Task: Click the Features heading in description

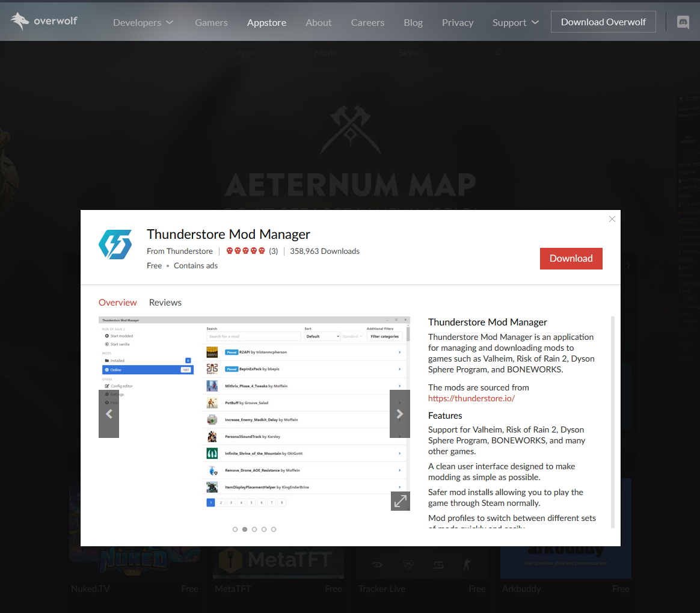Action: tap(445, 415)
